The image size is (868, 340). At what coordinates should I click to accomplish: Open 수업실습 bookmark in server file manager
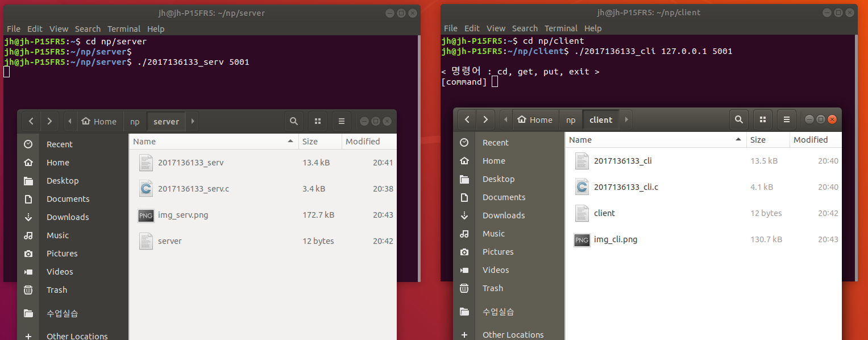73,313
